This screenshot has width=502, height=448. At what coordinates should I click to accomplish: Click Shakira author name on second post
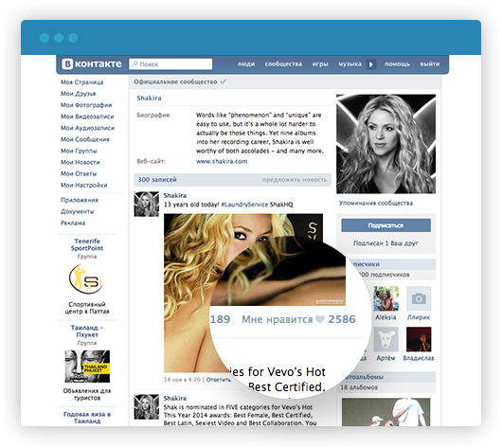tap(175, 398)
